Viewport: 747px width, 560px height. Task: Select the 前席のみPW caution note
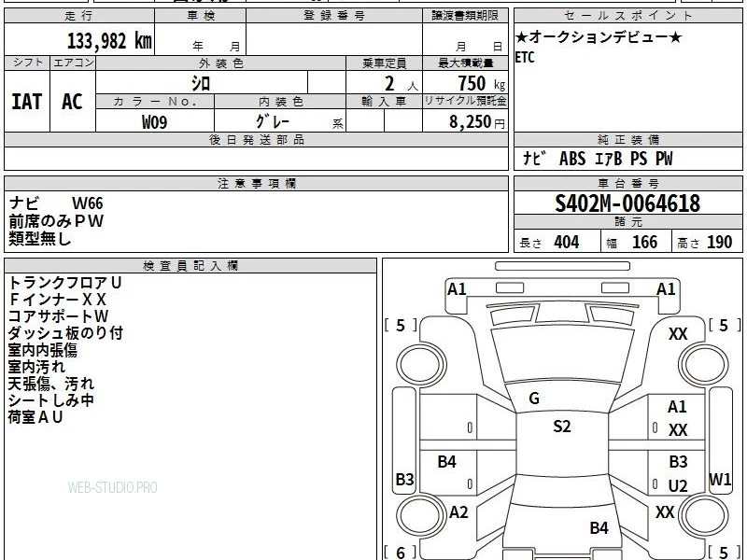[x=56, y=221]
